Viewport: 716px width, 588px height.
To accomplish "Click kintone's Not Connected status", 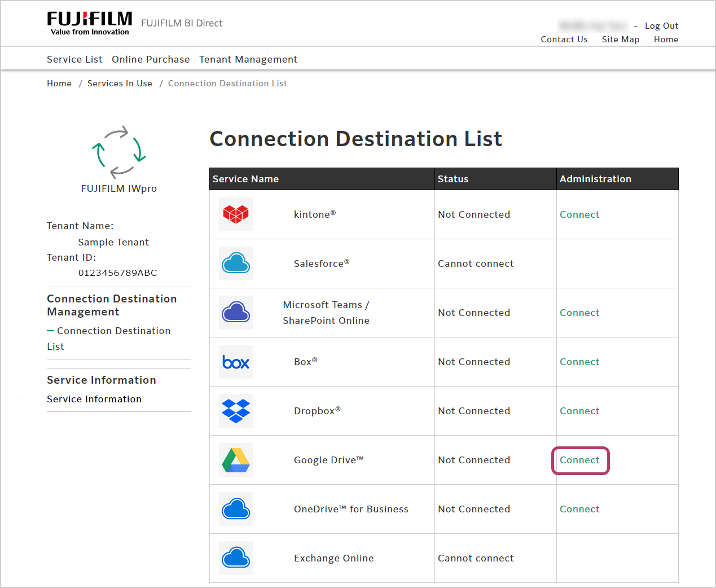I will pos(474,214).
